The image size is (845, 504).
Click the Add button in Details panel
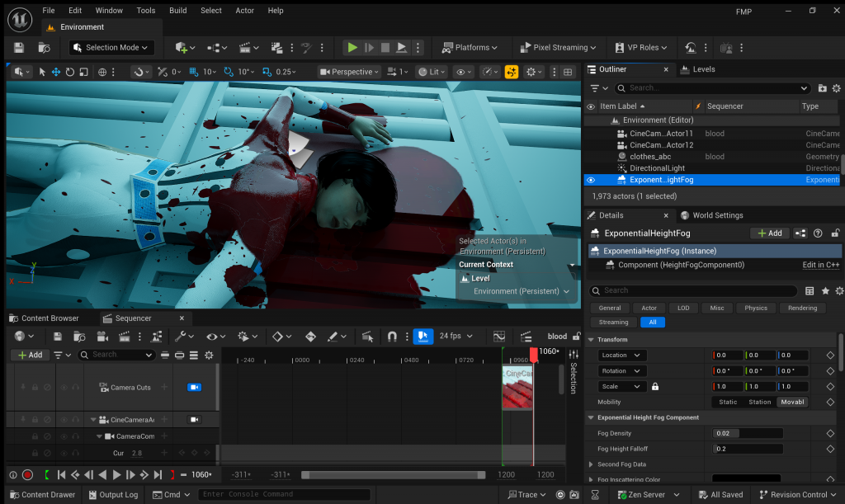click(769, 233)
